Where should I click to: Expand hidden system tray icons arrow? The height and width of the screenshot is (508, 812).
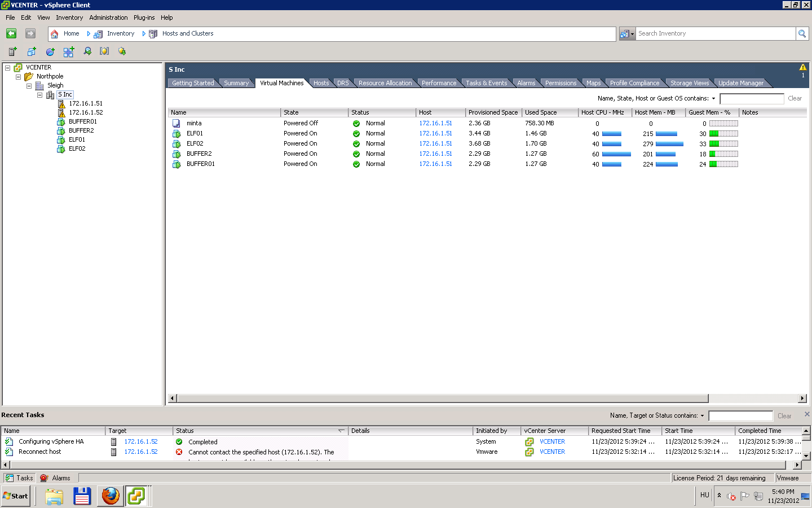tap(719, 496)
